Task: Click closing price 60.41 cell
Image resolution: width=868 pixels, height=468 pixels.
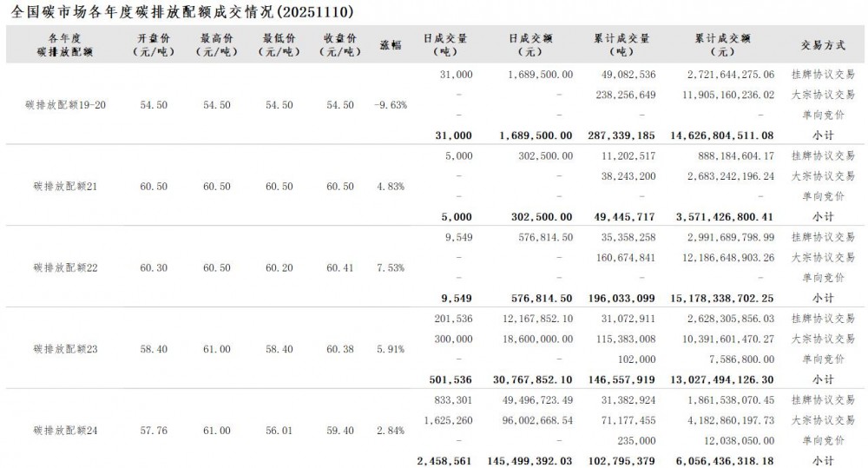Action: [x=339, y=268]
